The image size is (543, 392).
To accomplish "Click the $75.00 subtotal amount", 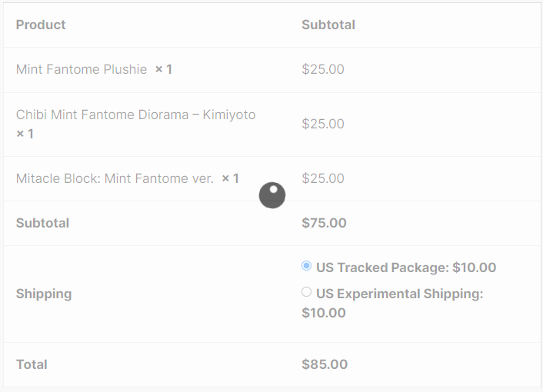I will (x=324, y=223).
